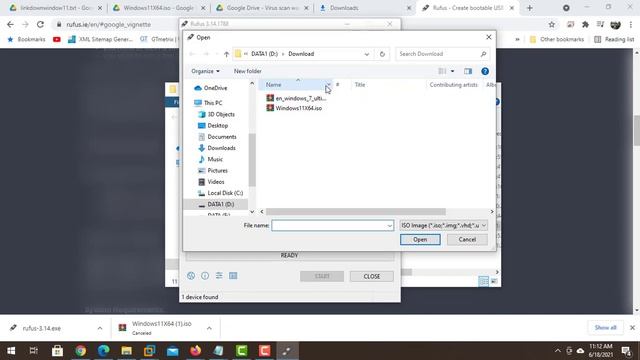Show the Rufus log icon
This screenshot has width=640, height=360.
233,276
